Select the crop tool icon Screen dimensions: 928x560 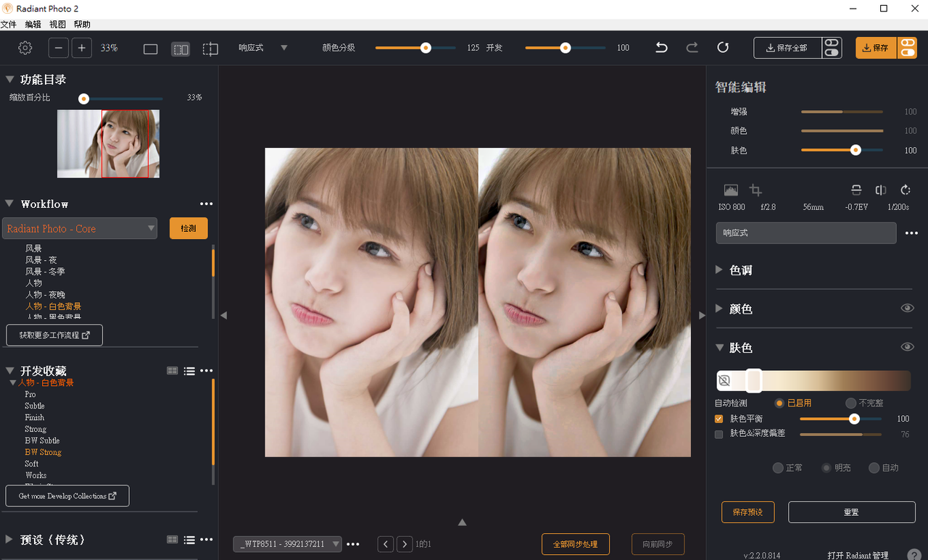tap(755, 191)
